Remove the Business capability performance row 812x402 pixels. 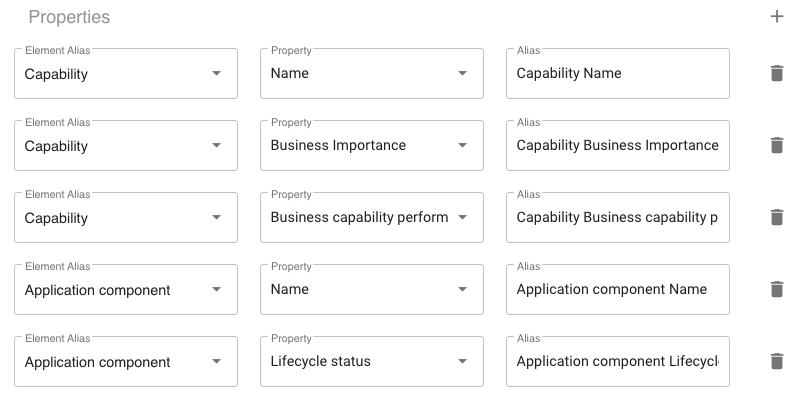click(777, 217)
